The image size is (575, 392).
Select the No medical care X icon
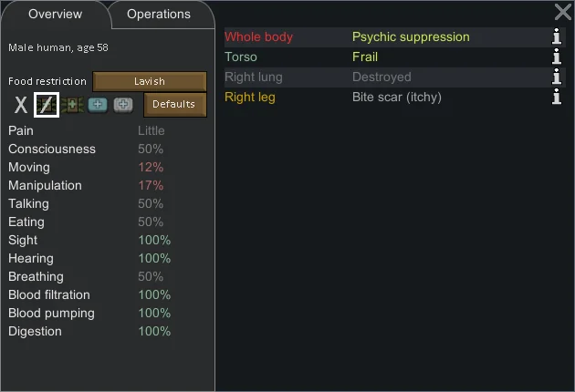pos(20,105)
